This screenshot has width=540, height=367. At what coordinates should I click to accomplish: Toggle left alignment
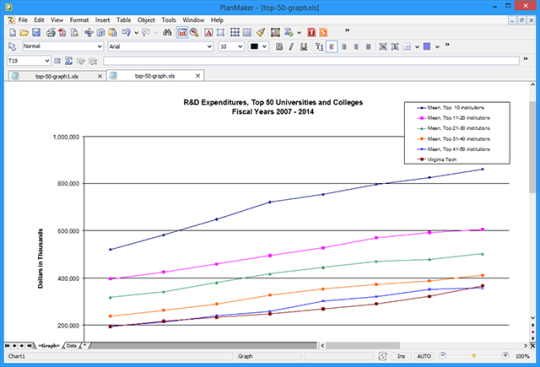click(x=332, y=46)
